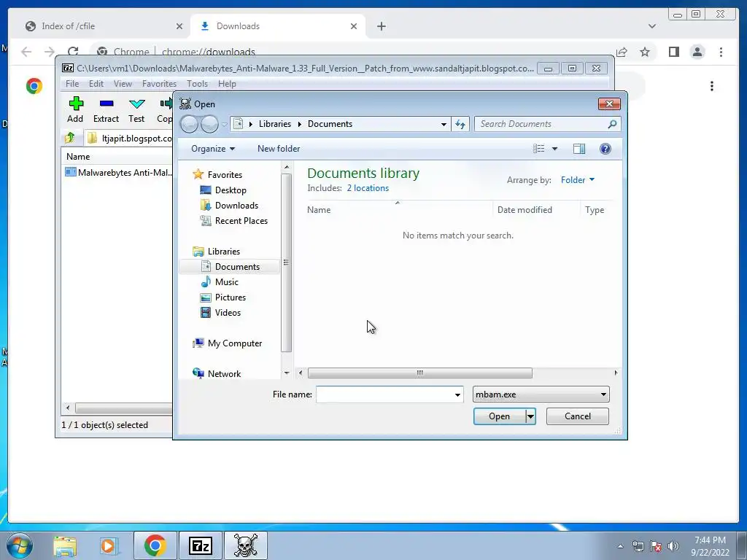Image resolution: width=747 pixels, height=560 pixels.
Task: Open My Computer in the navigation pane
Action: coord(234,343)
